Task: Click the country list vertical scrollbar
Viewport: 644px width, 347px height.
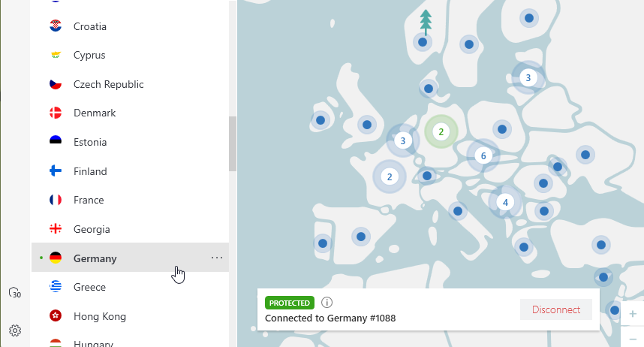Action: (x=233, y=143)
